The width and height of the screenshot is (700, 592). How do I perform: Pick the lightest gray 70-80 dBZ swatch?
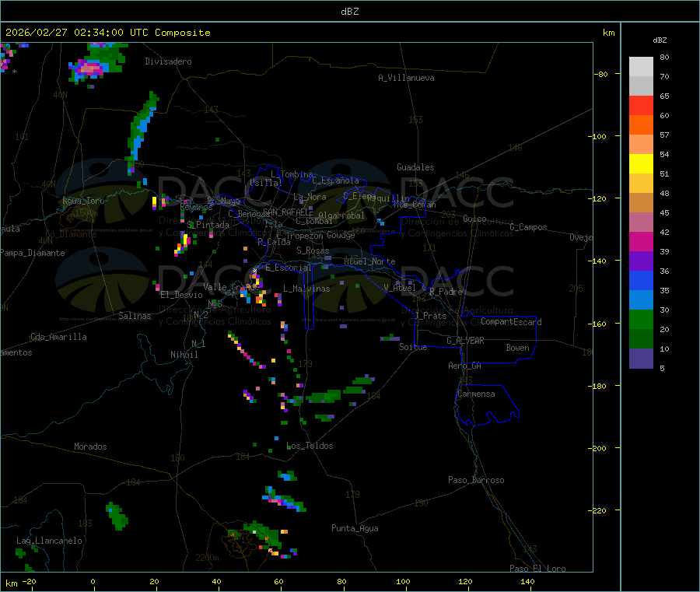[641, 67]
